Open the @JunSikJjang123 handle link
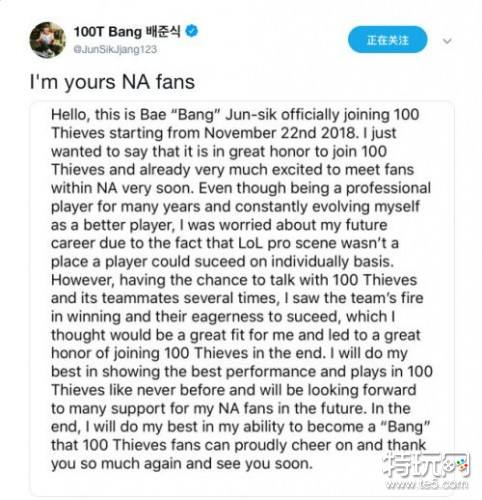The image size is (482, 500). [x=115, y=49]
